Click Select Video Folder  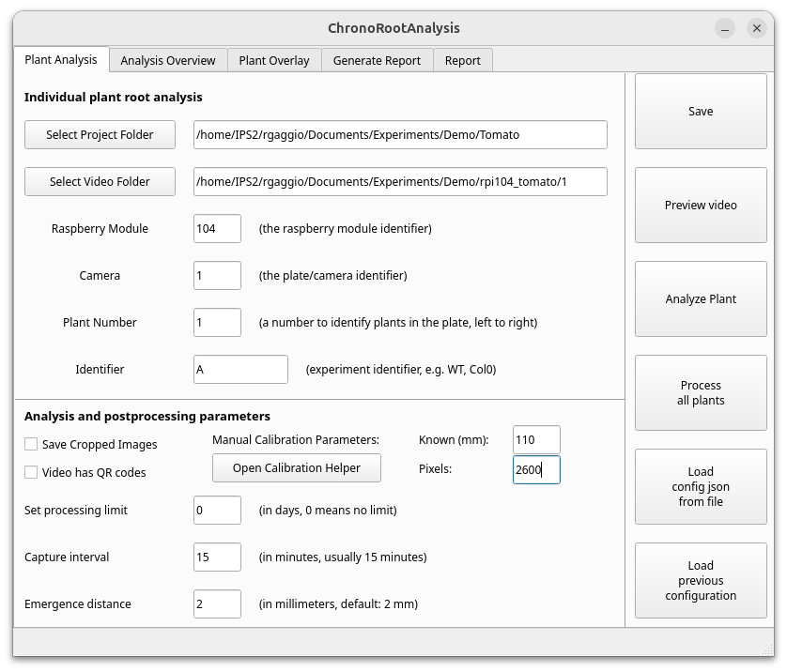100,181
